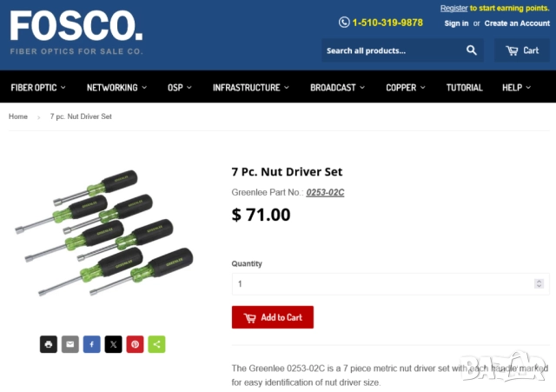Click the Add to Cart button

[273, 317]
